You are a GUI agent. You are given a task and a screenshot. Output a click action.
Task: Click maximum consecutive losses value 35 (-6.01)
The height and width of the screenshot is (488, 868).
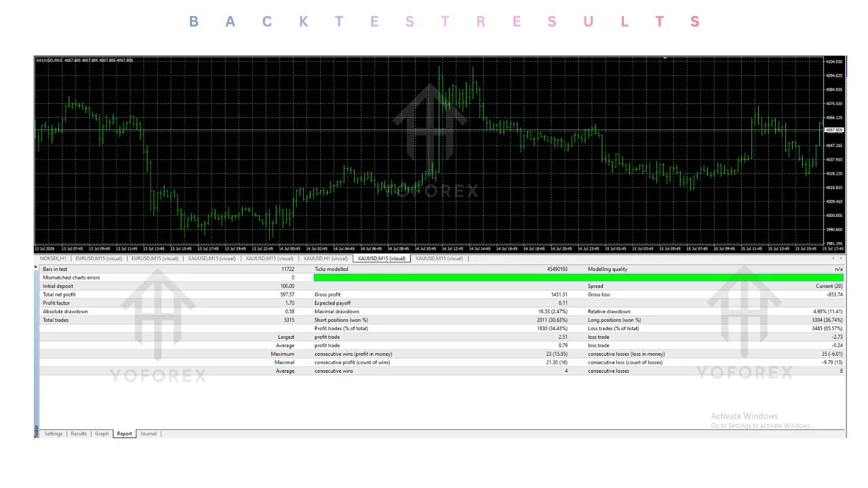click(831, 354)
